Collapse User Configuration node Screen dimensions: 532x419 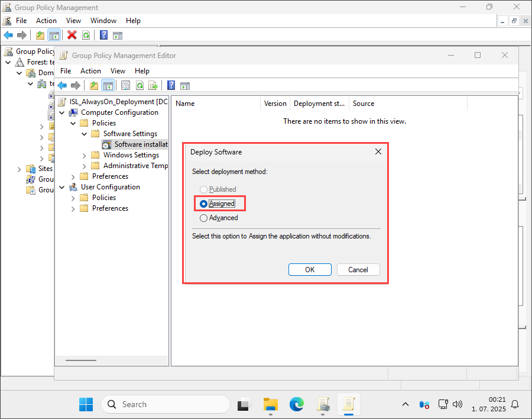click(x=61, y=187)
